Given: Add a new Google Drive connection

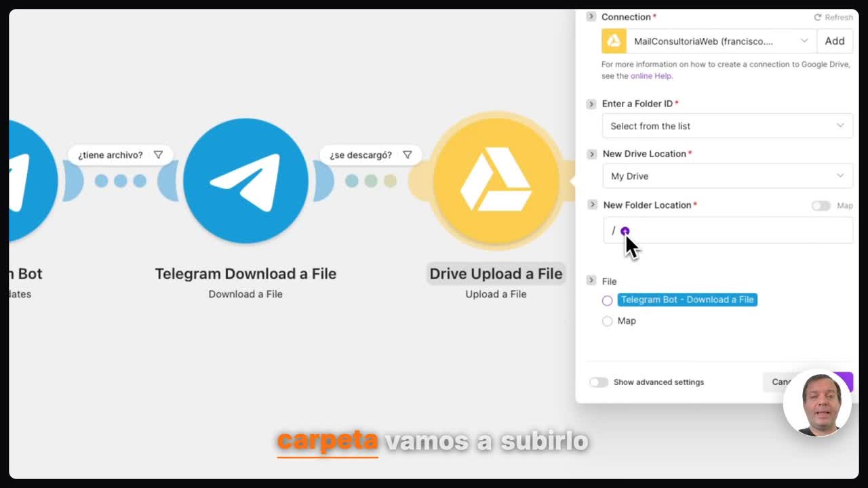Looking at the screenshot, I should pyautogui.click(x=835, y=41).
